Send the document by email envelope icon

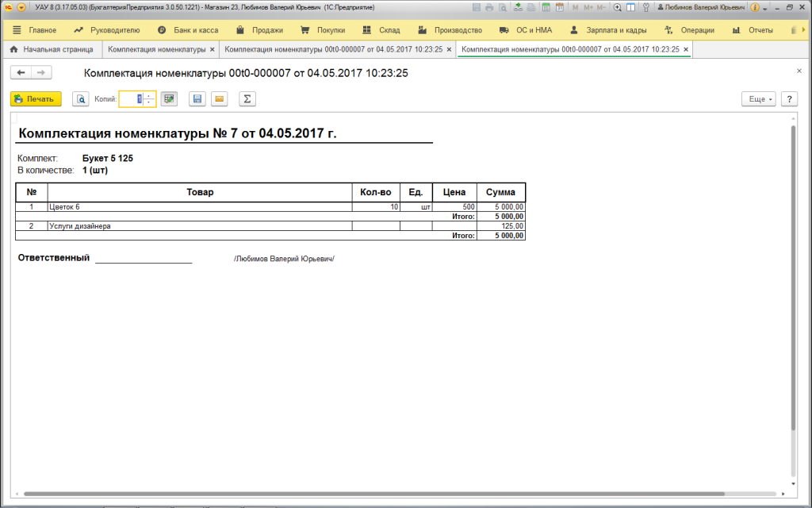click(220, 99)
